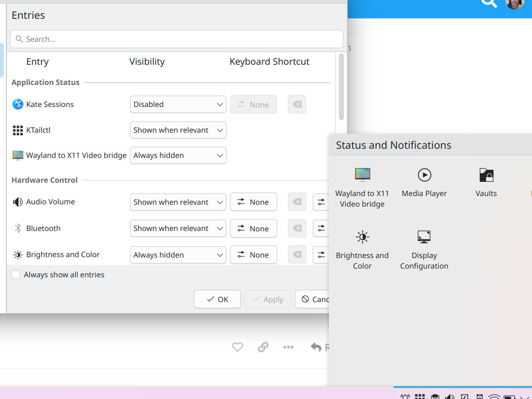
Task: Click the Bluetooth entry name
Action: pos(44,228)
